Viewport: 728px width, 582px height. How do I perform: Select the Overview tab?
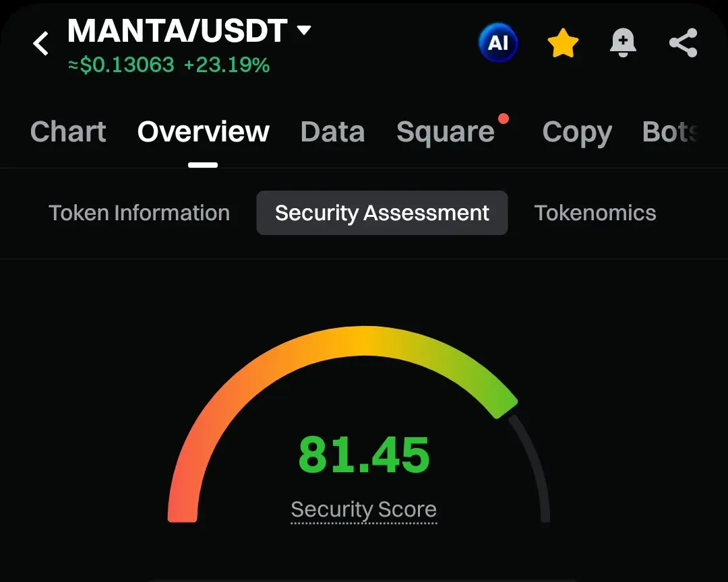(203, 132)
